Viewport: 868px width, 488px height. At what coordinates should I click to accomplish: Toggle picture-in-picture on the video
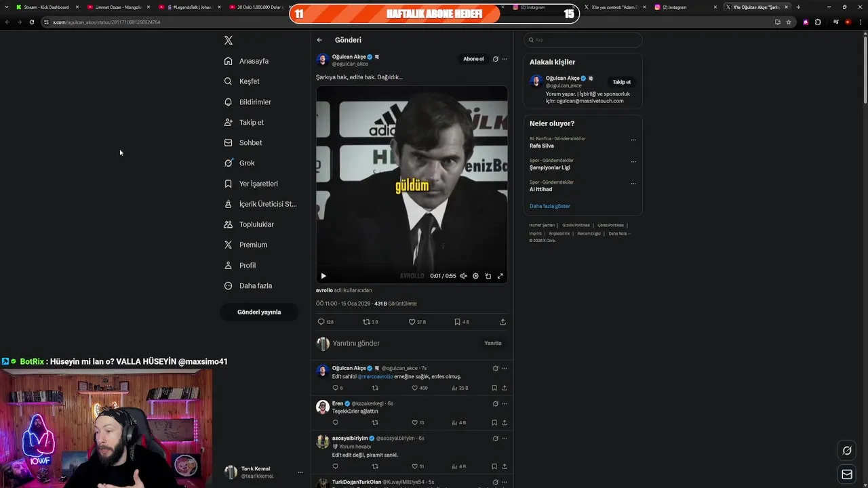[x=488, y=276]
